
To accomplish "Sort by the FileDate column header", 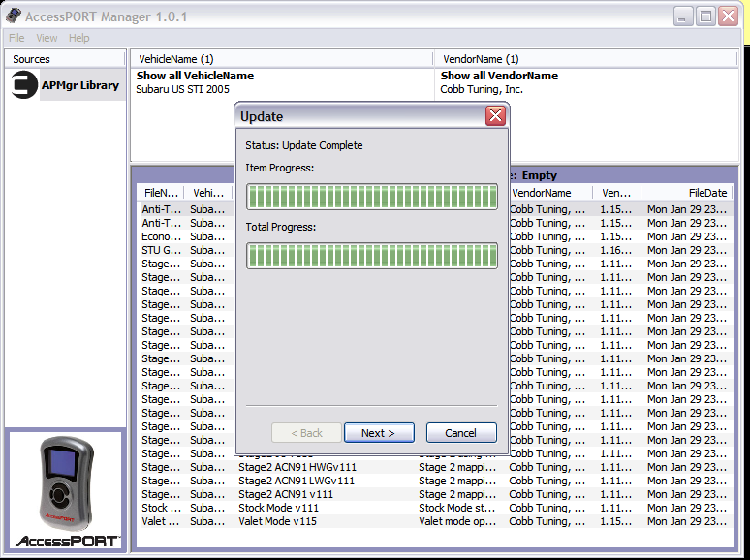I will (687, 193).
